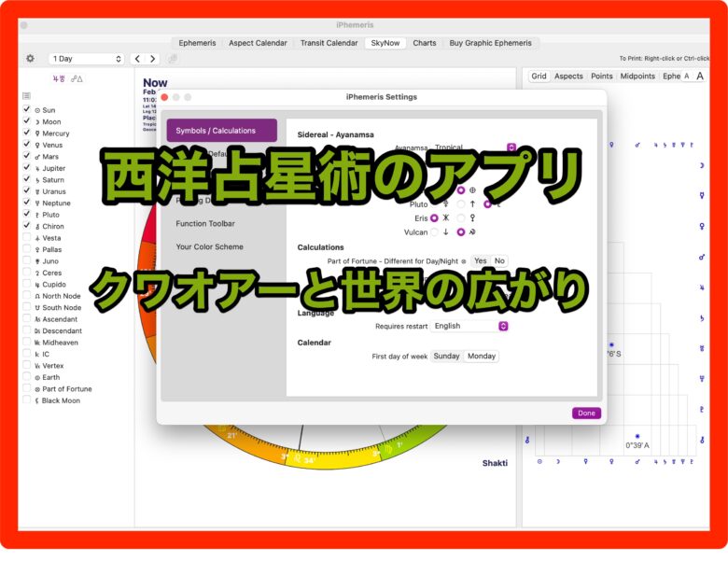Click the Moon glyph icon in list
This screenshot has width=728, height=561.
tap(37, 122)
